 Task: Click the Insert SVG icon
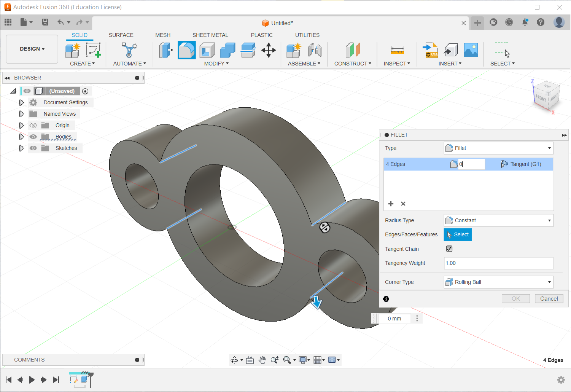430,50
